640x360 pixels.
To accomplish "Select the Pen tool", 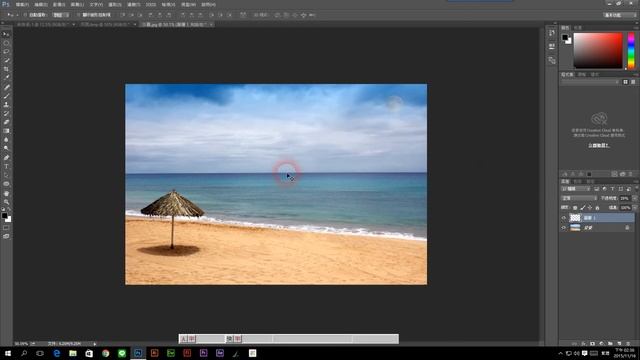I will pos(6,158).
